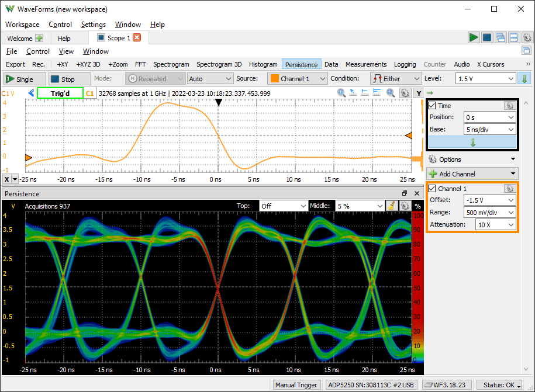Click the Offset input field showing -1.5 V
Screen dimensions: 535x392
click(490, 200)
